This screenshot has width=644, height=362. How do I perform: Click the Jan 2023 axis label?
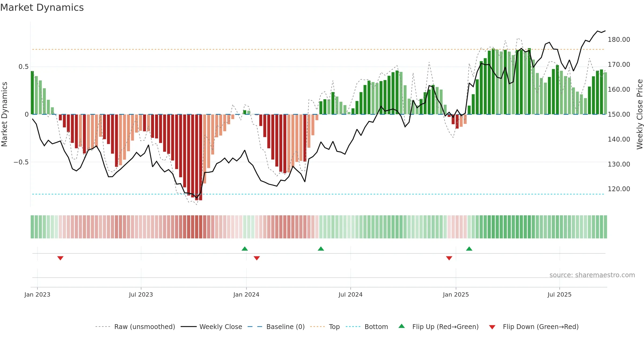(x=37, y=294)
